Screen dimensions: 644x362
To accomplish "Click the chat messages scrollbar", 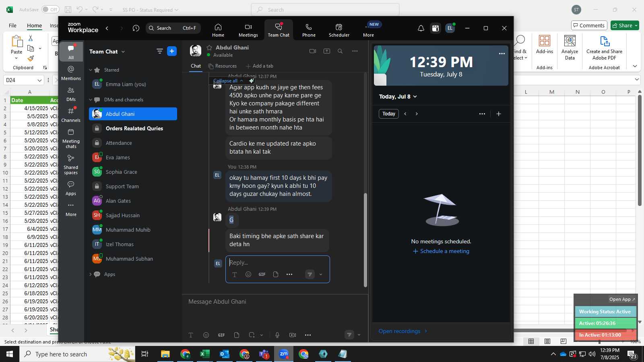I will [365, 240].
